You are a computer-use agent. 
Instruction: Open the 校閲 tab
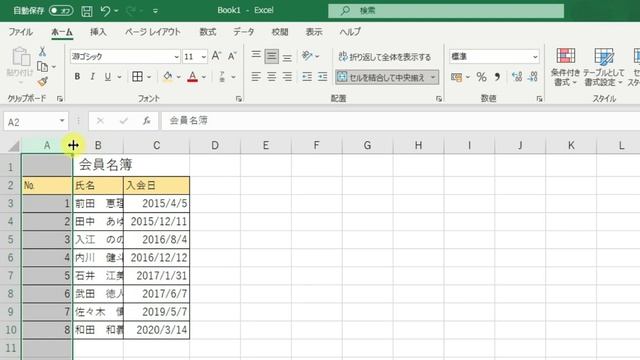pos(280,32)
